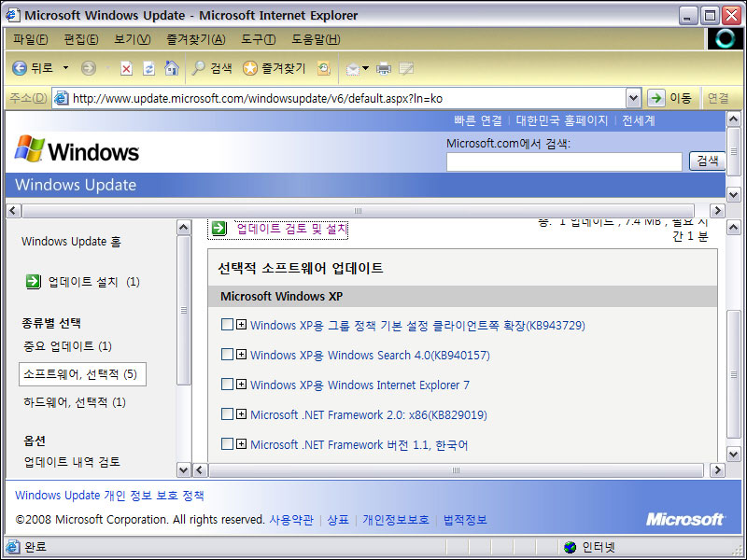Open Favorites (즐겨찾기) star toolbar button
The height and width of the screenshot is (560, 747).
coord(274,68)
